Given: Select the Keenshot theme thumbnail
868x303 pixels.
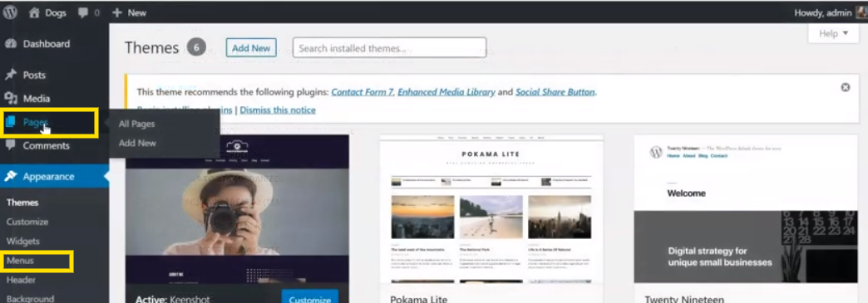Looking at the screenshot, I should [x=237, y=209].
